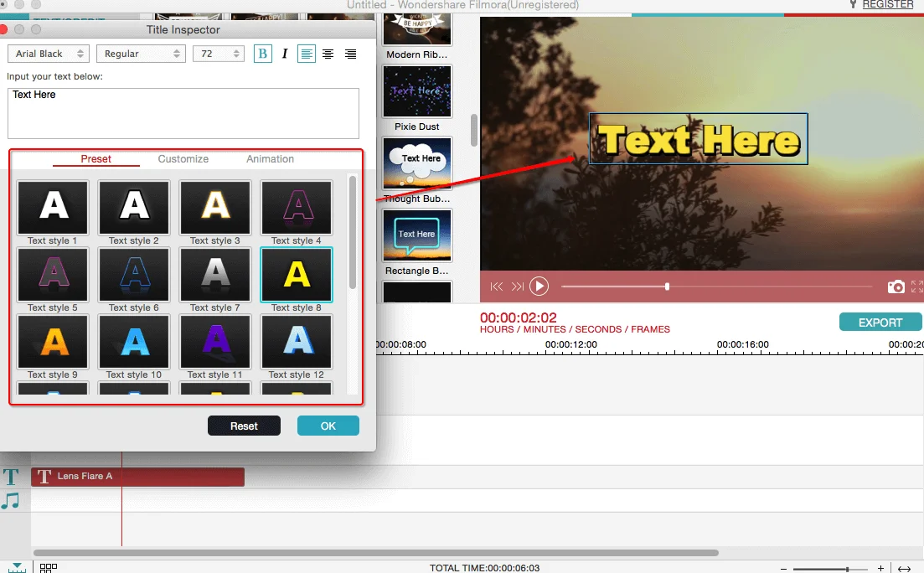Open the Regular font style dropdown
Image resolution: width=924 pixels, height=573 pixels.
click(141, 54)
